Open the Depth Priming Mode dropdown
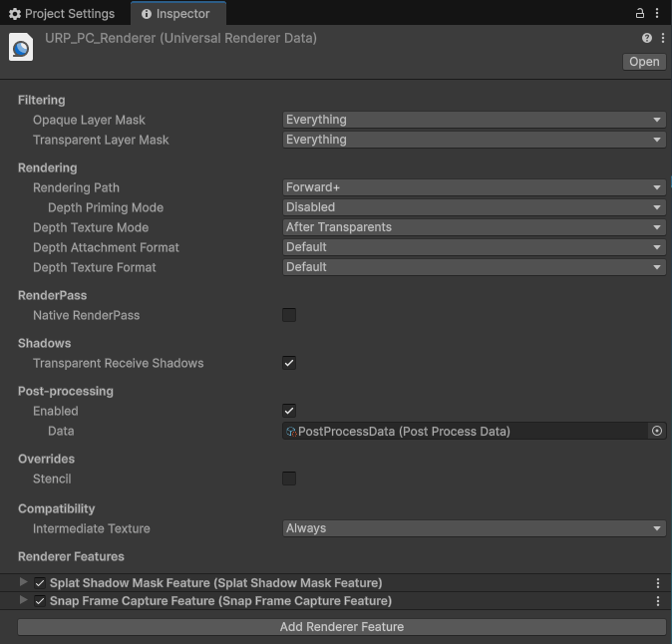The height and width of the screenshot is (644, 672). tap(474, 207)
